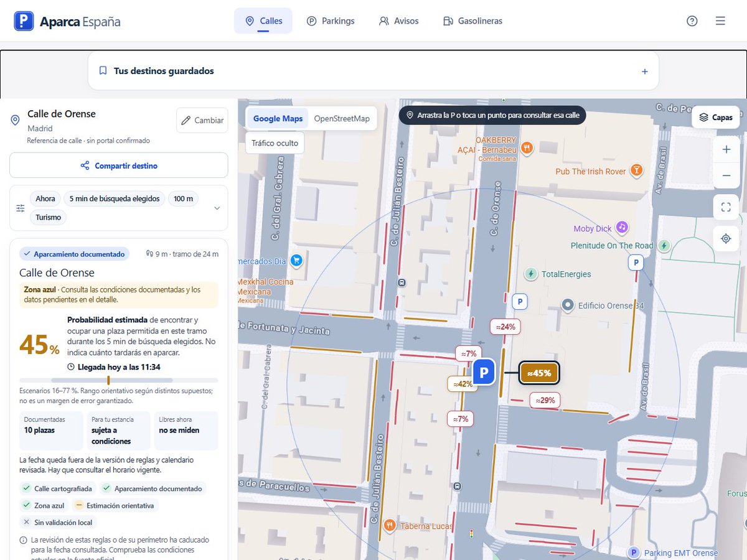
Task: Add a saved destination with the plus icon
Action: [x=645, y=72]
